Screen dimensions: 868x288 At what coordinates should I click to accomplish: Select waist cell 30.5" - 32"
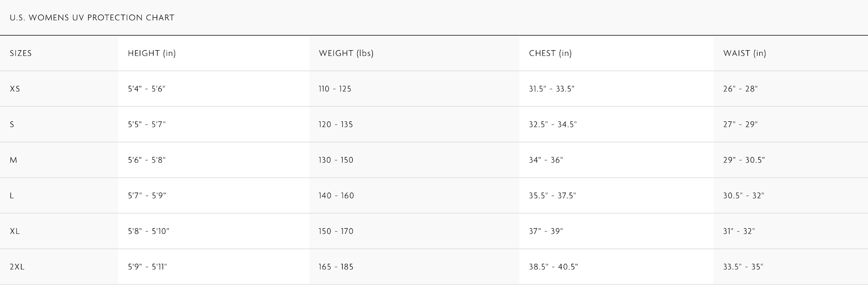pyautogui.click(x=743, y=196)
